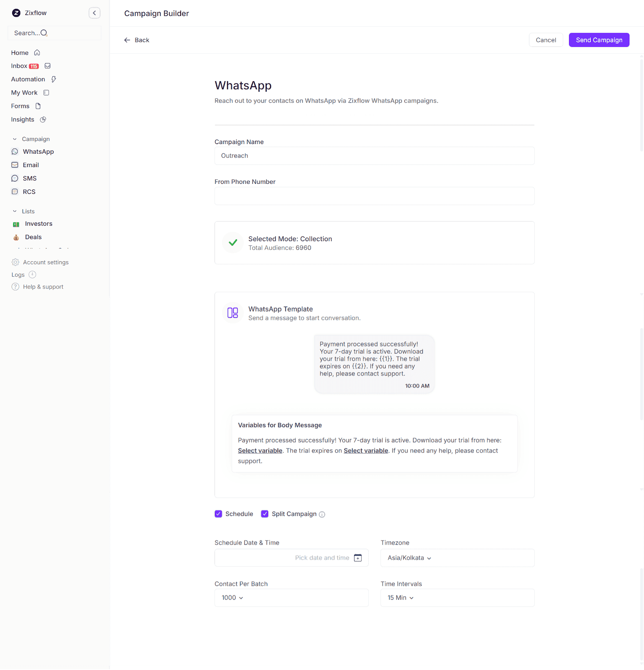Click the SMS chat bubble icon
Screen dimensions: 644x670
tap(15, 178)
